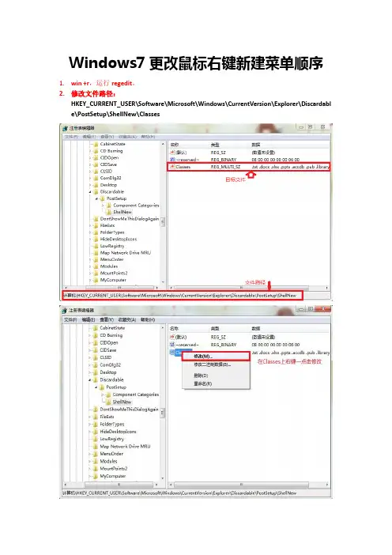Screen dimensions: 392x555
Task: Click ShellNew folder icon in upper window
Action: [109, 212]
